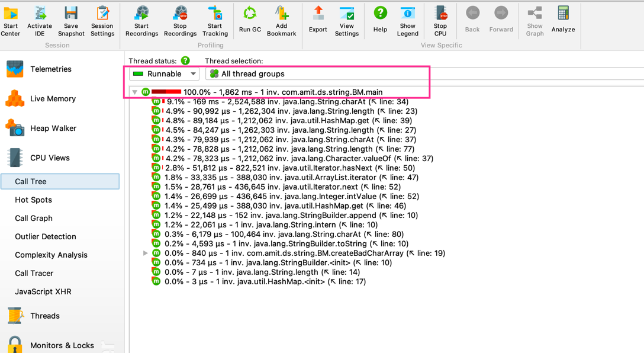Click the Show Graph toolbar button
The width and height of the screenshot is (644, 353).
(x=534, y=21)
